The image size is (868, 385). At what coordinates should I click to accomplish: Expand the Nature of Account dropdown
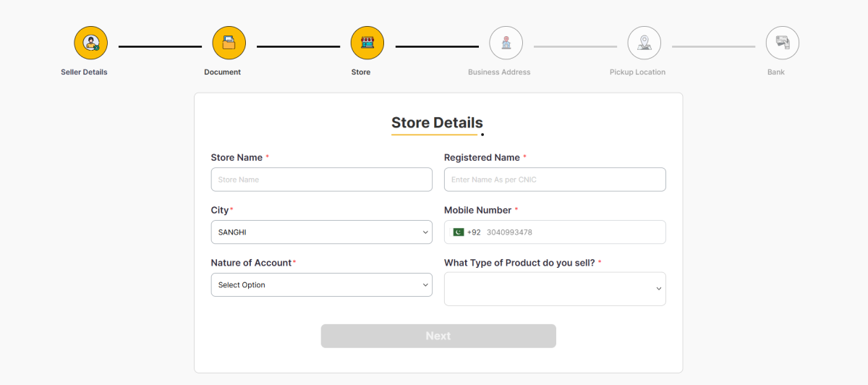(322, 285)
